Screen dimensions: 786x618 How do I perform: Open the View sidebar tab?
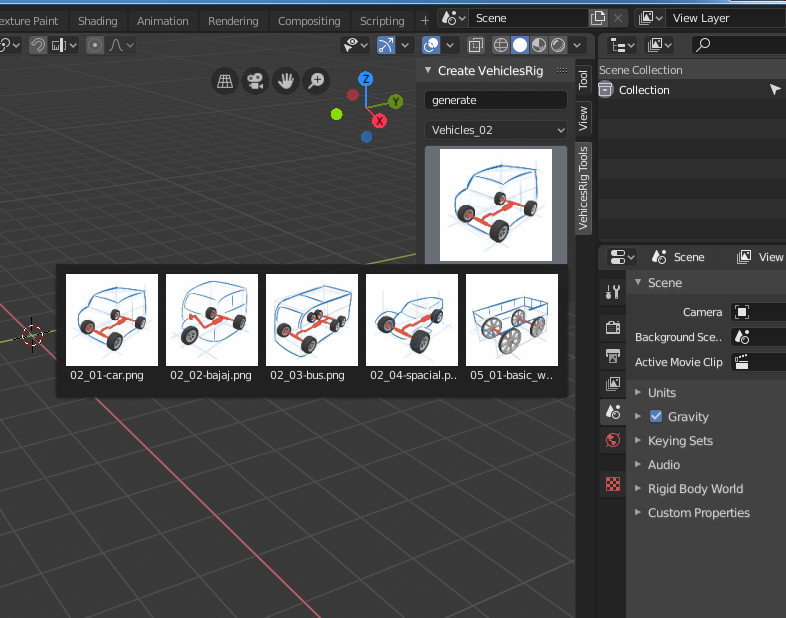point(583,119)
